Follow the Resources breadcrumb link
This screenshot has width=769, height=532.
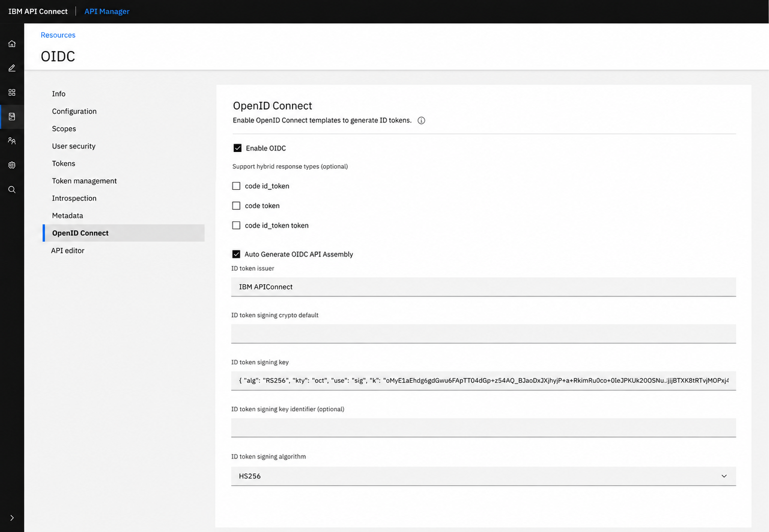58,35
